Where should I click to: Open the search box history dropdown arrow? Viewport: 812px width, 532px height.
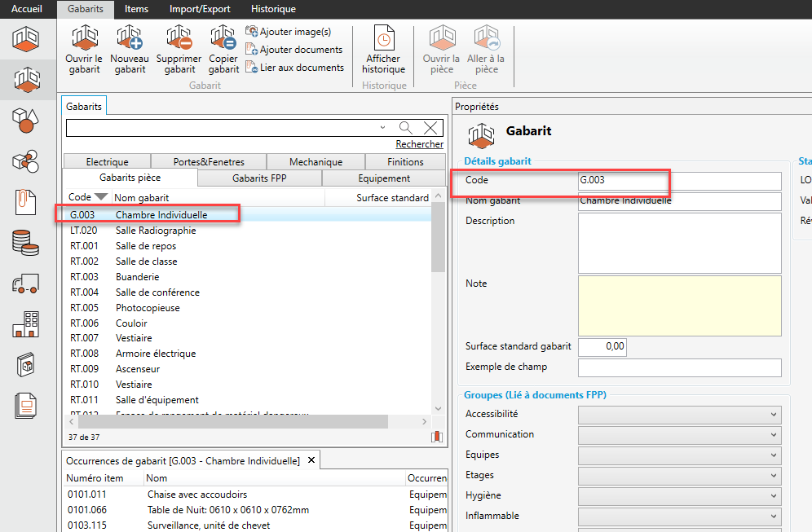(382, 128)
